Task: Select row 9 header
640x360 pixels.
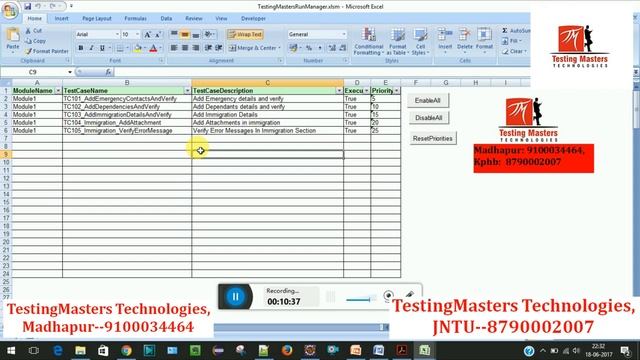Action: (x=6, y=154)
